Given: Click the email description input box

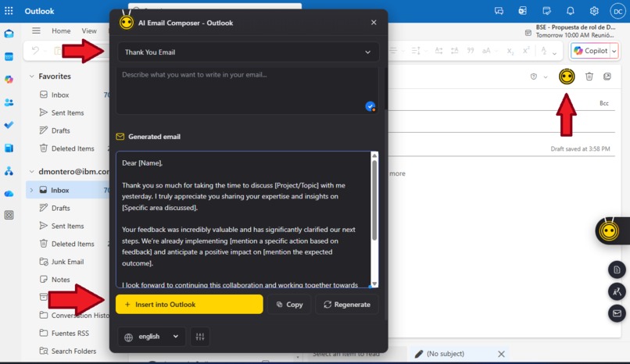Looking at the screenshot, I should click(x=248, y=91).
